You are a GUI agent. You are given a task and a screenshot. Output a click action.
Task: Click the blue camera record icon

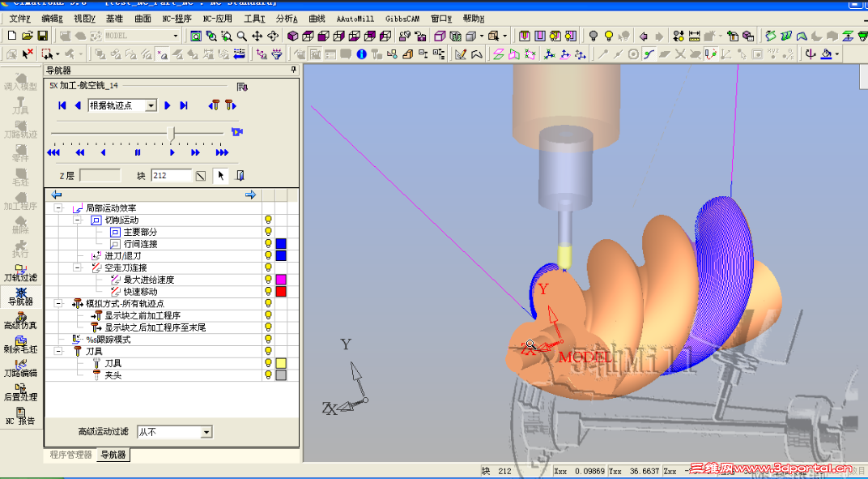[x=237, y=132]
